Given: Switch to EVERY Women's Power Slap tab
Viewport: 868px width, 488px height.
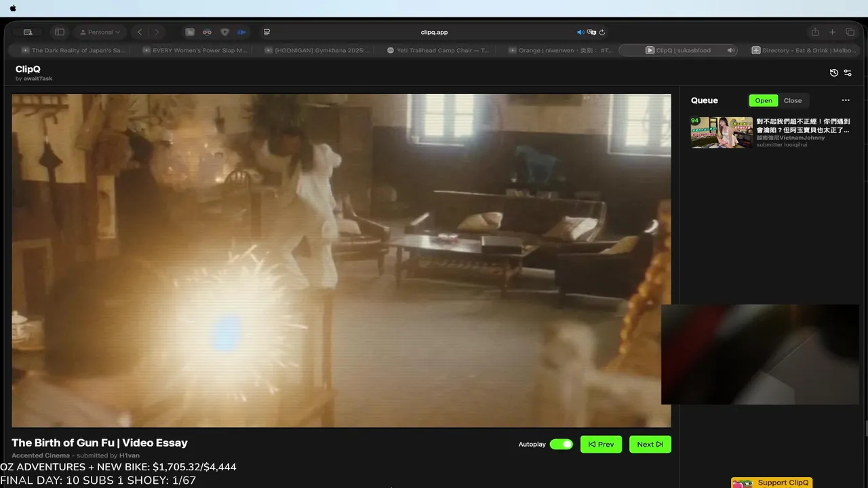Looking at the screenshot, I should pos(194,50).
